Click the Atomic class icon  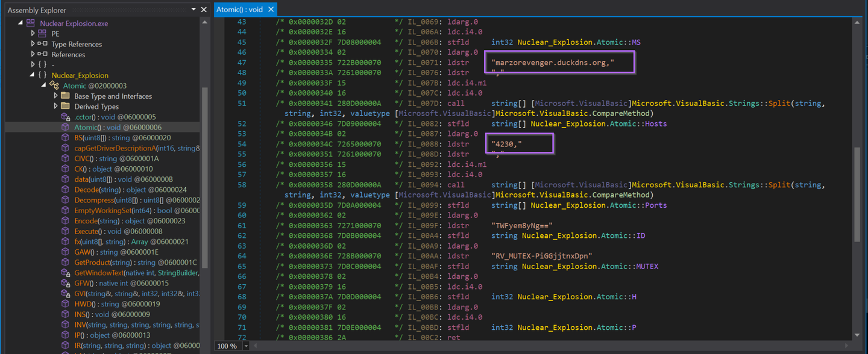[x=54, y=85]
